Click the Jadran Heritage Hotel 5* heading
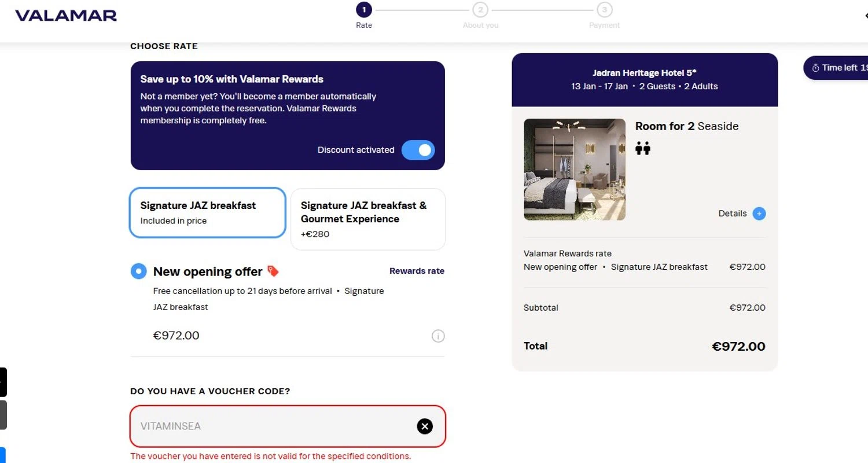This screenshot has width=868, height=463. pos(645,73)
